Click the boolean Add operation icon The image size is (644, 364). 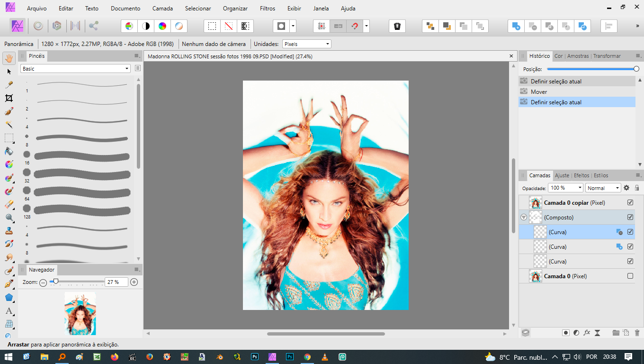[x=516, y=26]
